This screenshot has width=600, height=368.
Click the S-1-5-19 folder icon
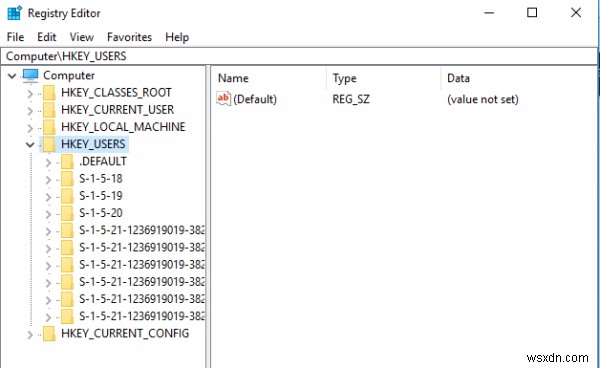click(67, 196)
